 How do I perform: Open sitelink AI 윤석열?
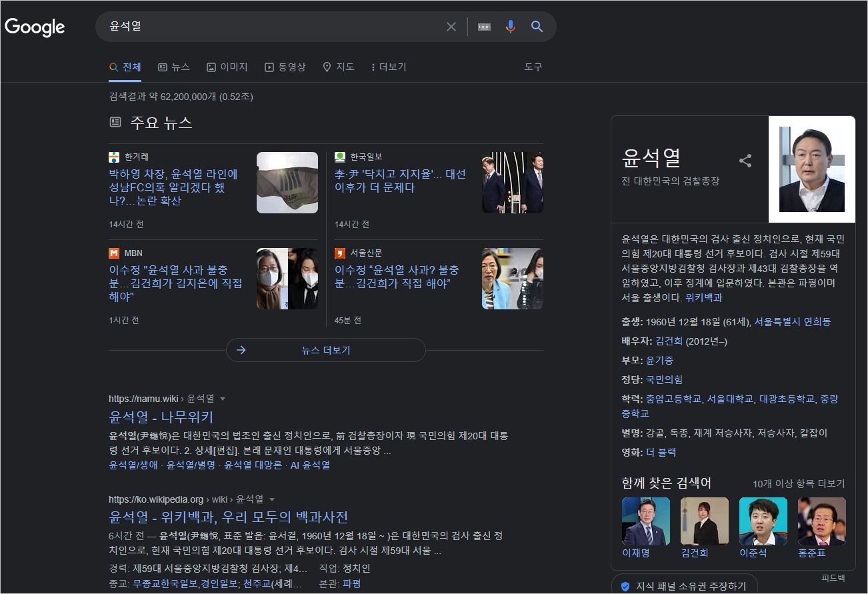point(310,465)
